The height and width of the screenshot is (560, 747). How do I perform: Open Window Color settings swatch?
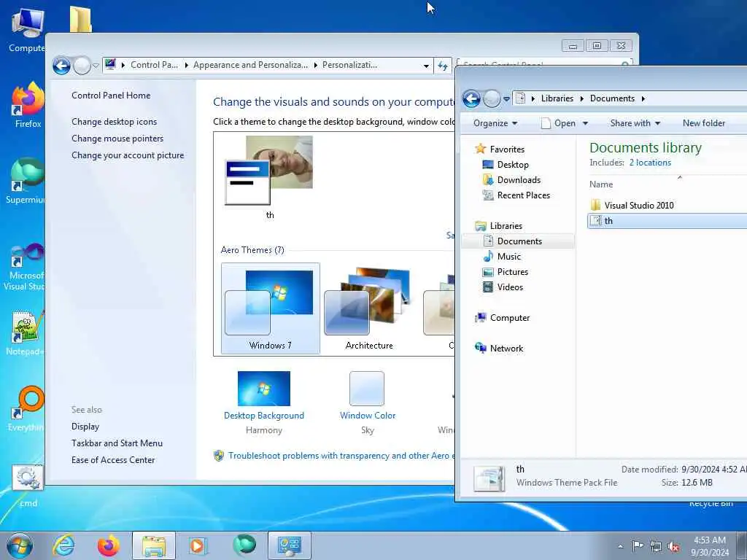pyautogui.click(x=367, y=389)
